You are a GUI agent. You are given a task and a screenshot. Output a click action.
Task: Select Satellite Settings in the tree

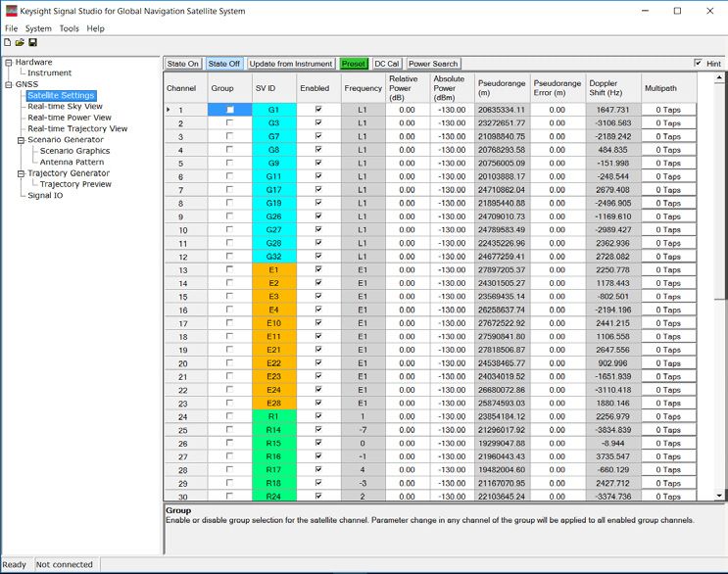point(62,95)
